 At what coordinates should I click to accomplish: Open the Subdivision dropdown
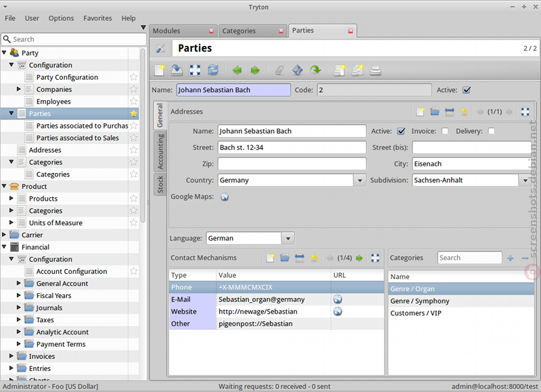tap(525, 180)
